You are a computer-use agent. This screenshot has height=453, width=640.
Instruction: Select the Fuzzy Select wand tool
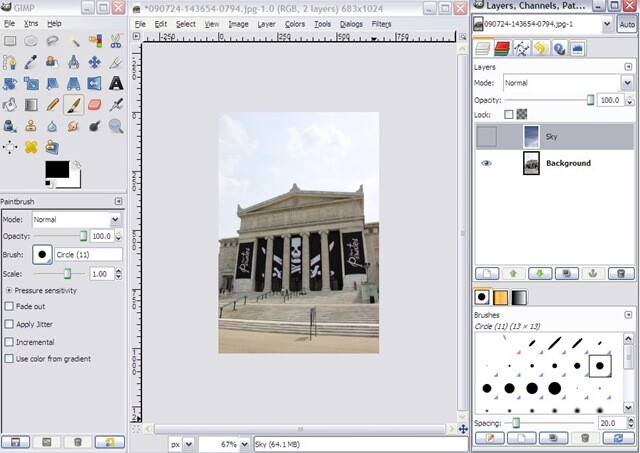pos(73,41)
